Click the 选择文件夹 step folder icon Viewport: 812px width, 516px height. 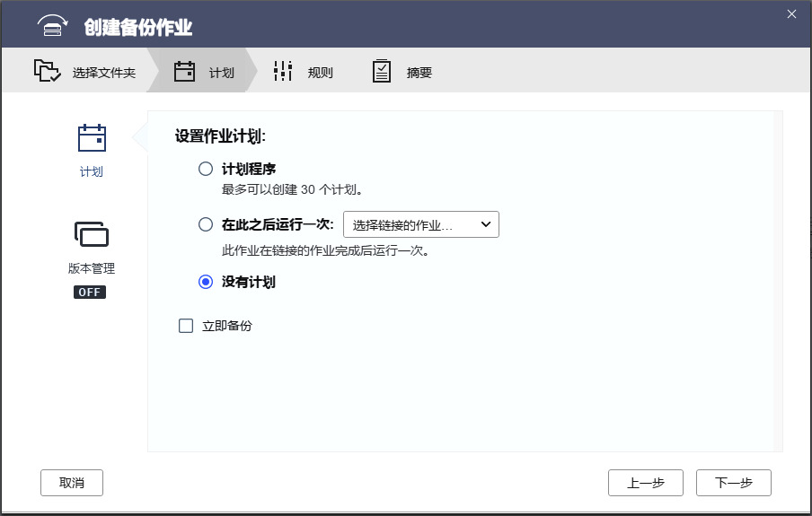pyautogui.click(x=47, y=71)
